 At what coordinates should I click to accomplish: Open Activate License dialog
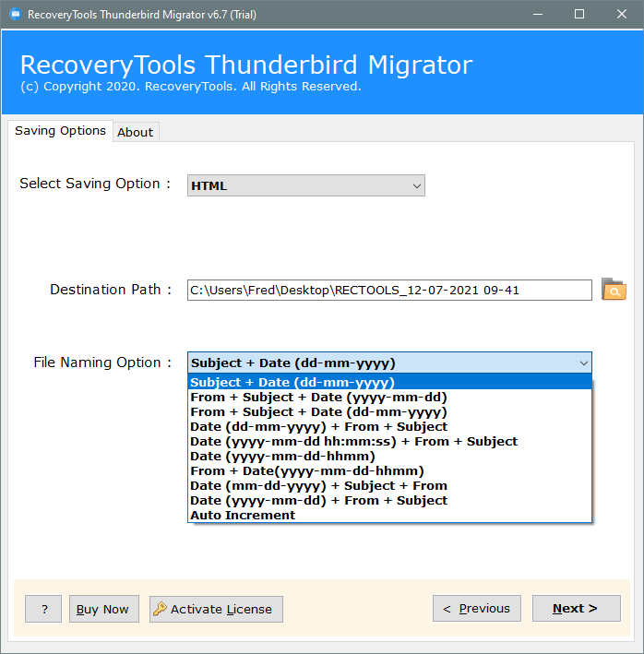click(216, 609)
